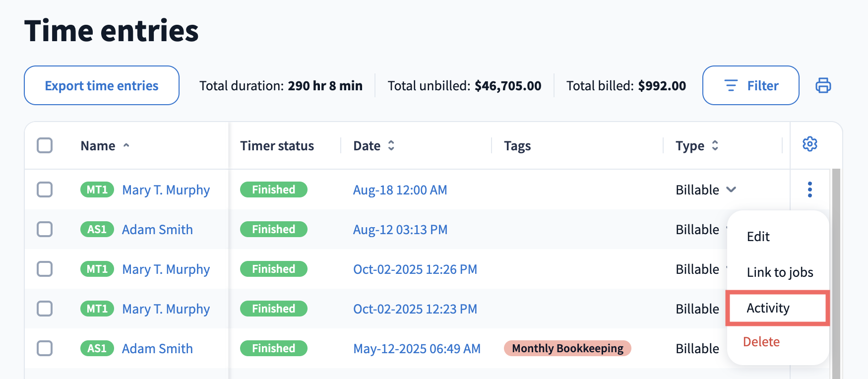Check the Aug-18 Mary T. Murphy row
This screenshot has width=868, height=379.
[x=45, y=189]
